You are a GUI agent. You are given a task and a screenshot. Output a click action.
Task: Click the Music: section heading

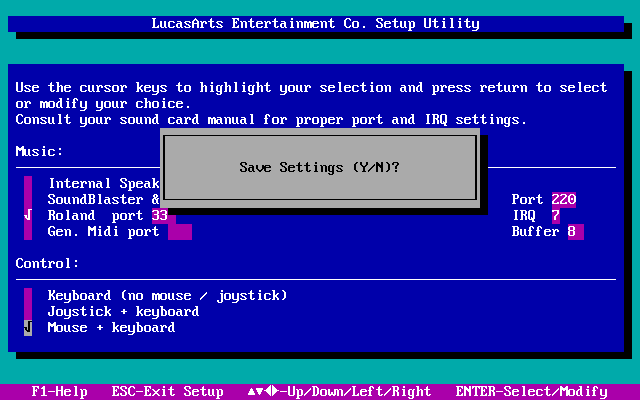click(39, 152)
